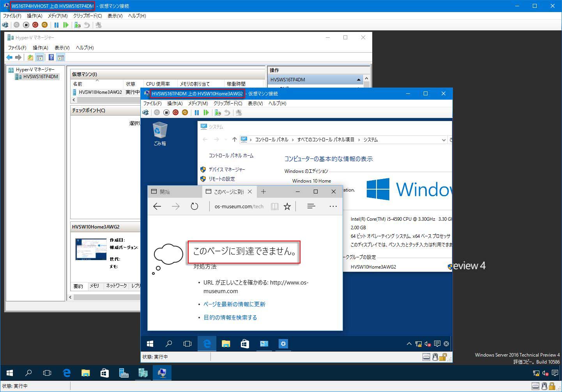Open Store on inner VM taskbar
This screenshot has height=392, width=562.
[245, 344]
